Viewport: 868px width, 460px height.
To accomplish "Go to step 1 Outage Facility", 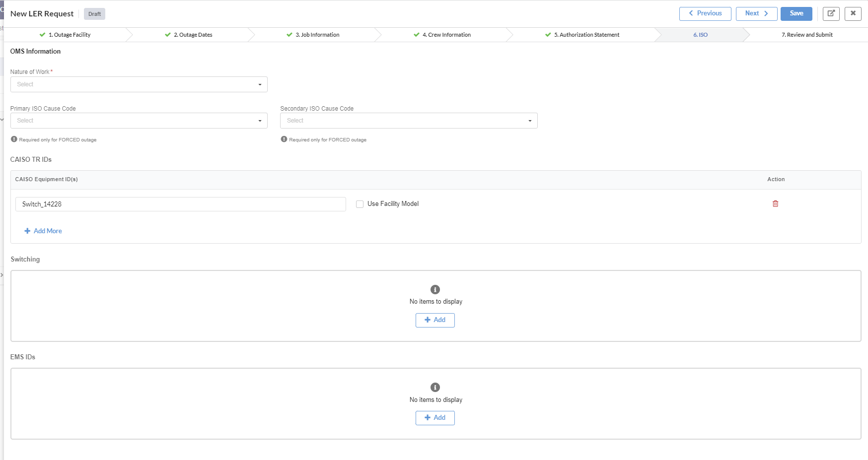I will click(69, 35).
